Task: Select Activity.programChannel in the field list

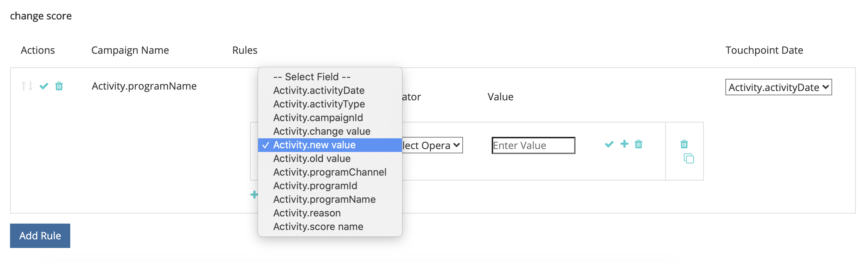Action: (x=330, y=172)
